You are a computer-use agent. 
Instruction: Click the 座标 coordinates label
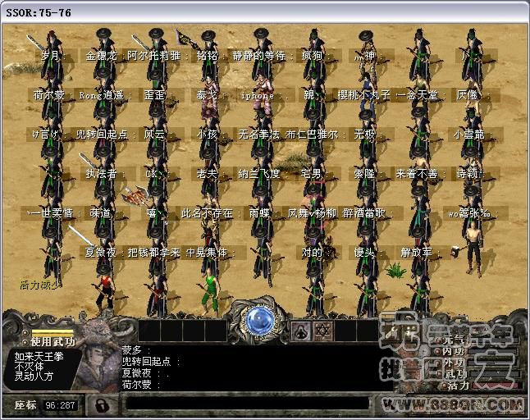click(25, 405)
